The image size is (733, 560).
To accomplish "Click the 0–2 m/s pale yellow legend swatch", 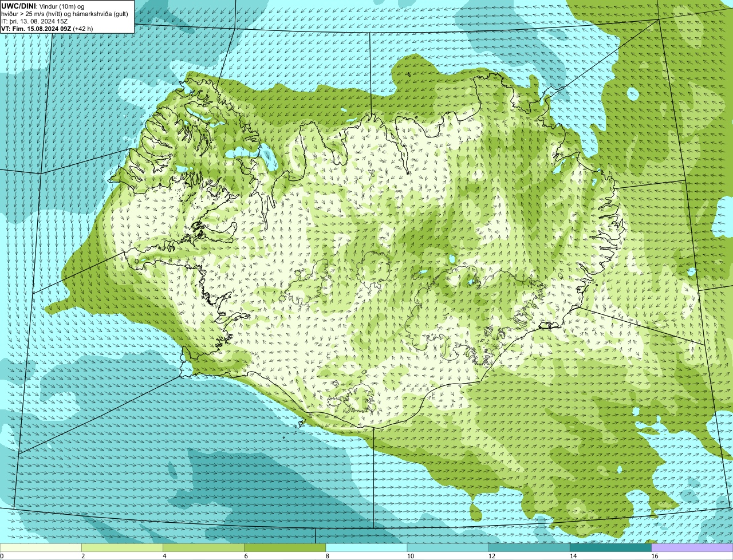I will pos(41,547).
